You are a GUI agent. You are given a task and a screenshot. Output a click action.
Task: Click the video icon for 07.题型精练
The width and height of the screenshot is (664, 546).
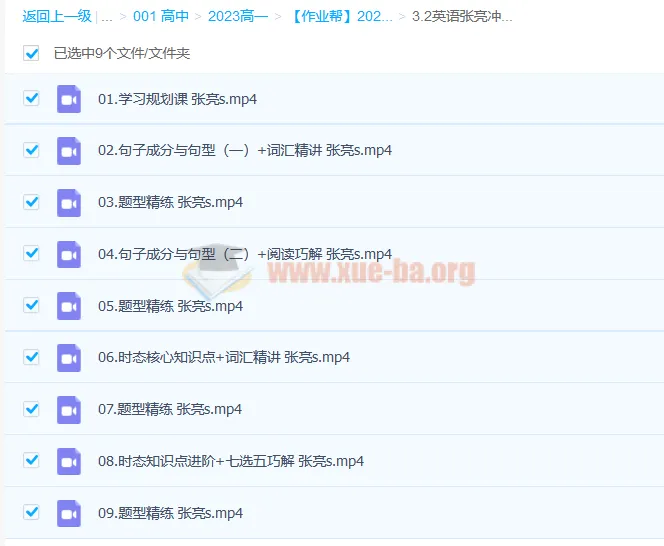(x=68, y=410)
